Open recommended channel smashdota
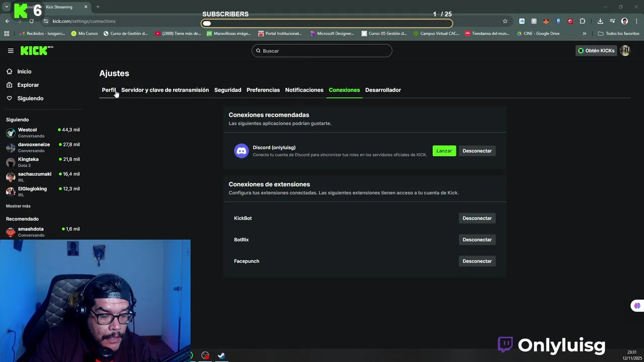The height and width of the screenshot is (362, 644). (43, 232)
